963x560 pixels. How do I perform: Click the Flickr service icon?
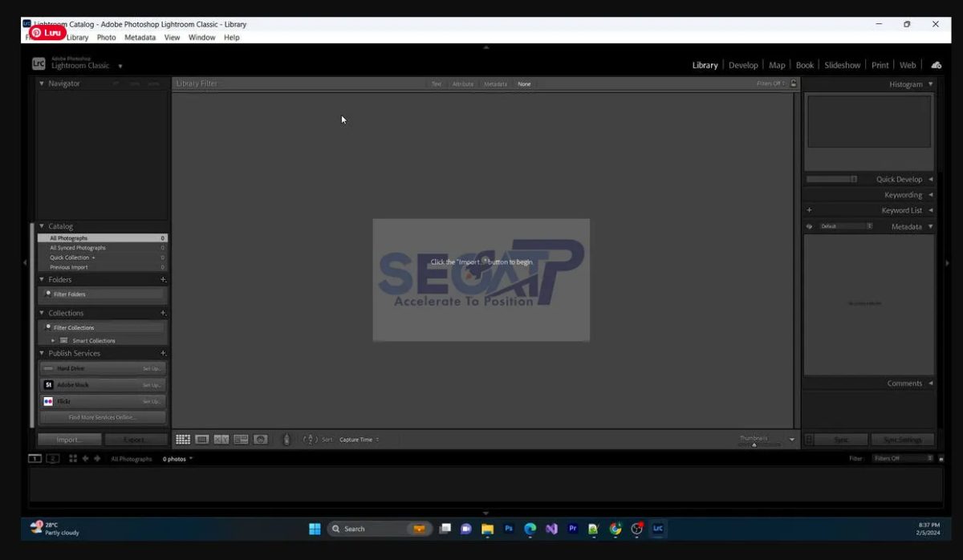(48, 401)
